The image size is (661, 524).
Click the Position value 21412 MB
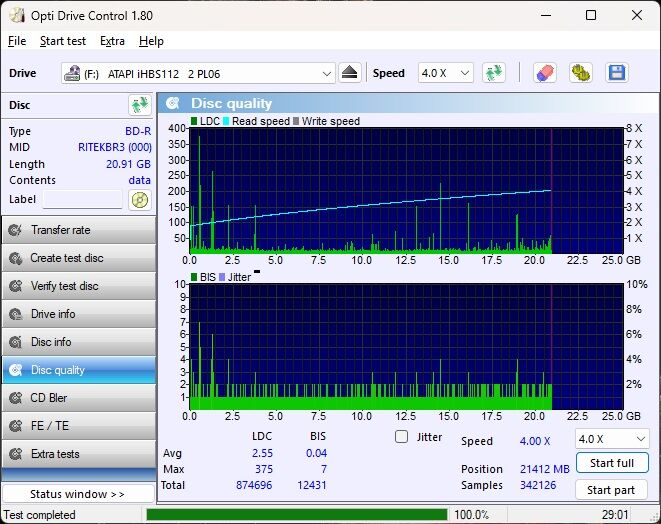coord(545,469)
